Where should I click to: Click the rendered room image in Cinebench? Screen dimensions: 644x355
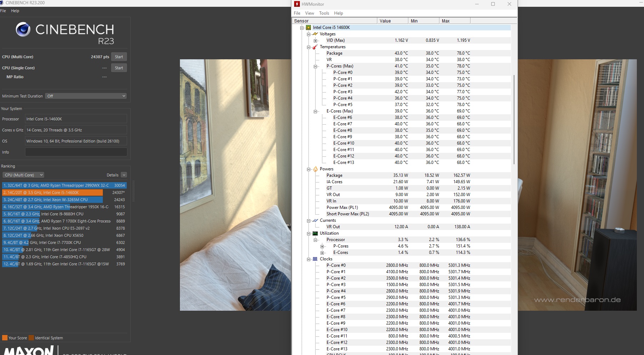point(236,185)
